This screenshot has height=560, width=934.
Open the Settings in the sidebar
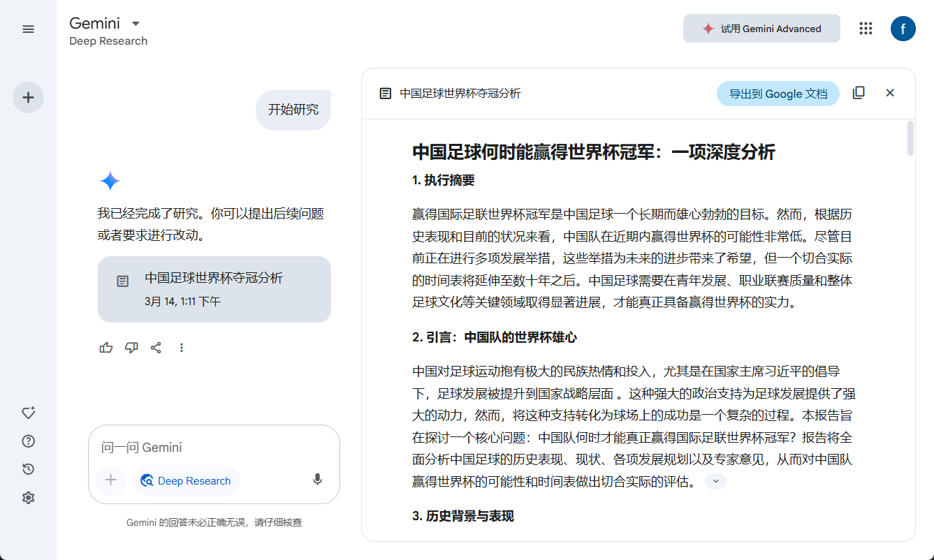[28, 497]
